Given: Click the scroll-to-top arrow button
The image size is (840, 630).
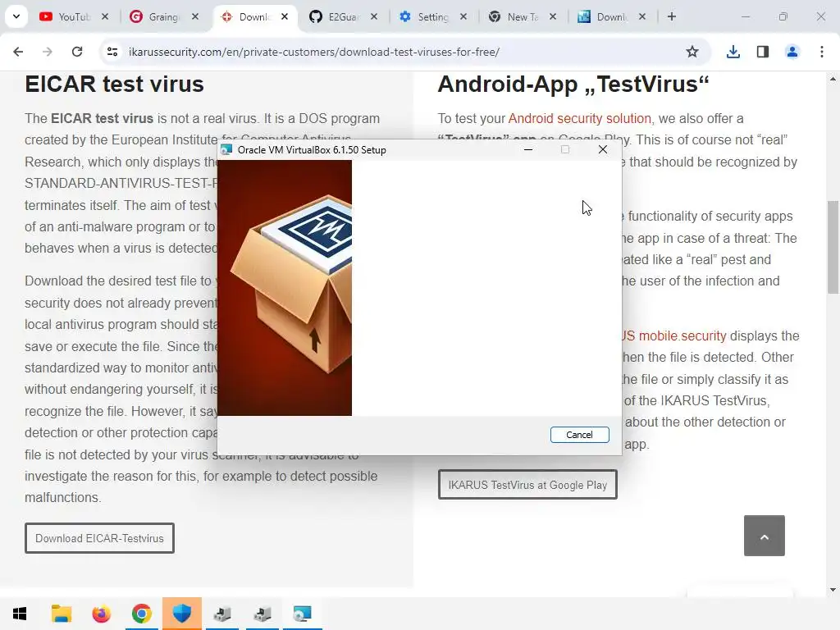Looking at the screenshot, I should point(765,536).
